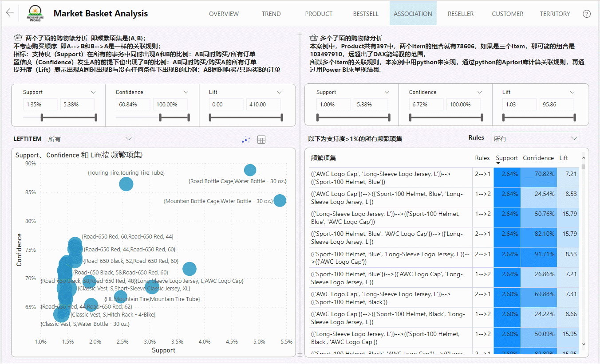
Task: Click right Support slider upper handle
Action: coord(389,117)
